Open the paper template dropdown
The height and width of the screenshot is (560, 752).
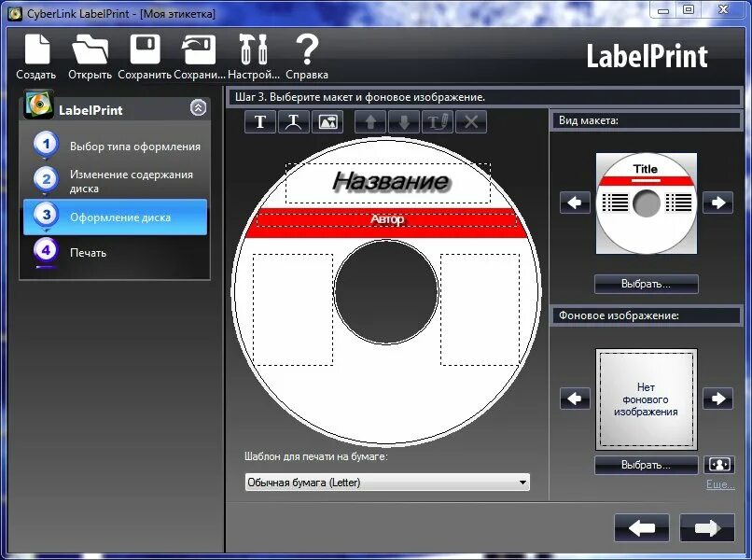pyautogui.click(x=387, y=483)
